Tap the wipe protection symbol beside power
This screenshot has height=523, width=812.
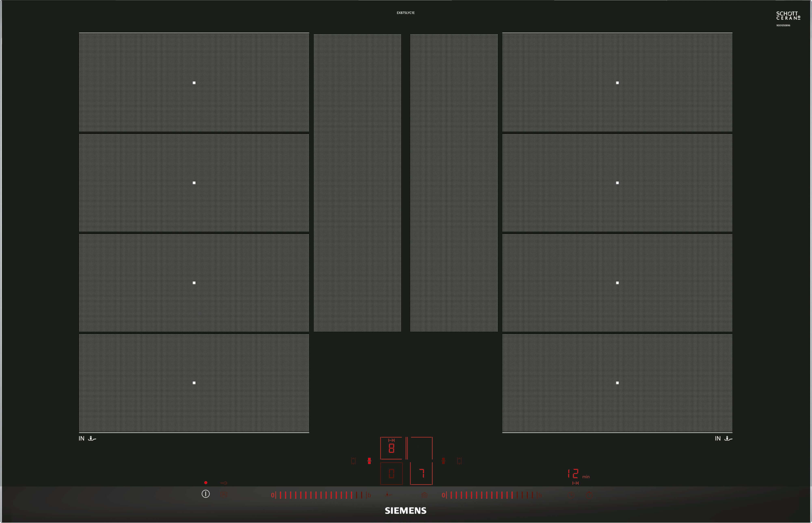click(x=224, y=495)
